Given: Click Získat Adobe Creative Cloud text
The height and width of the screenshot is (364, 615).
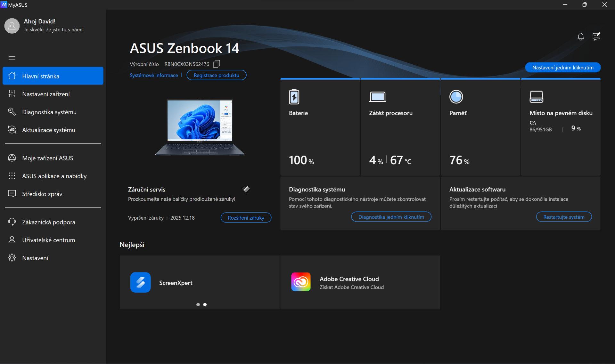Looking at the screenshot, I should click(x=352, y=287).
